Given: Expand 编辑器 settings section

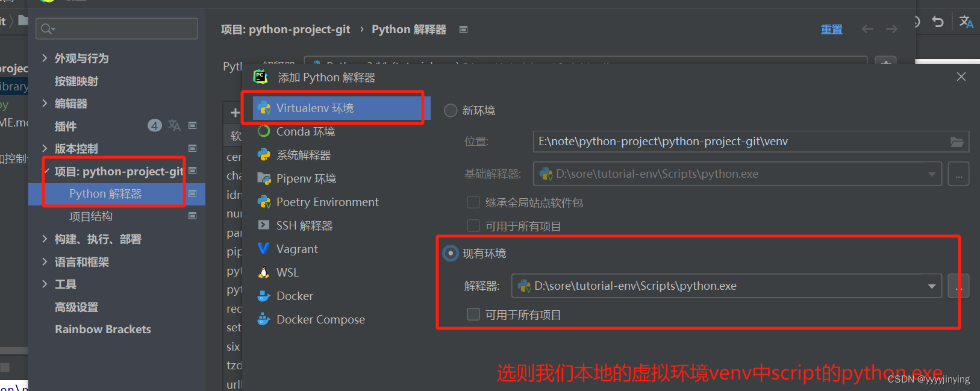Looking at the screenshot, I should point(45,103).
